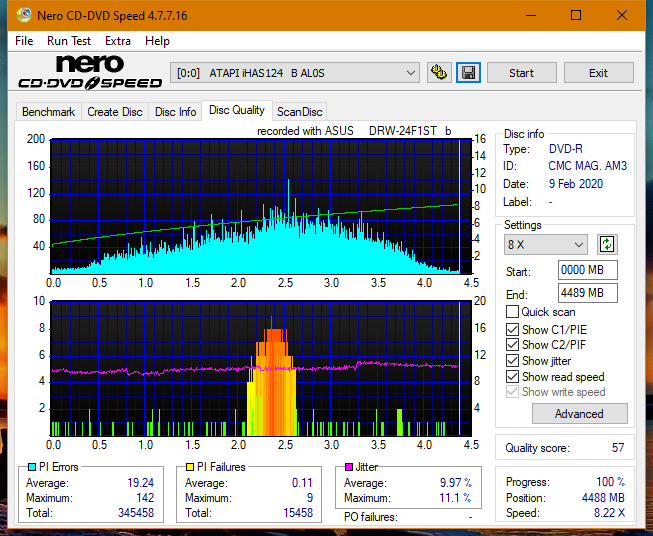The height and width of the screenshot is (536, 653).
Task: Click the Start button
Action: coord(521,73)
